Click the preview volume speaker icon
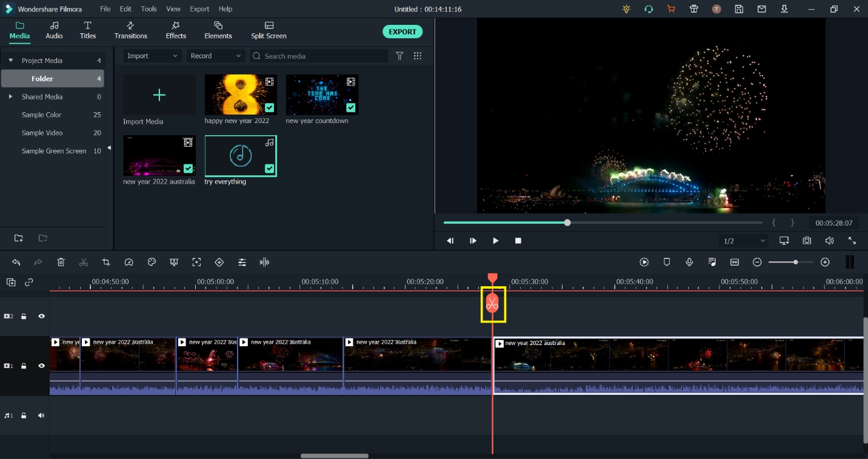The height and width of the screenshot is (459, 868). point(829,241)
